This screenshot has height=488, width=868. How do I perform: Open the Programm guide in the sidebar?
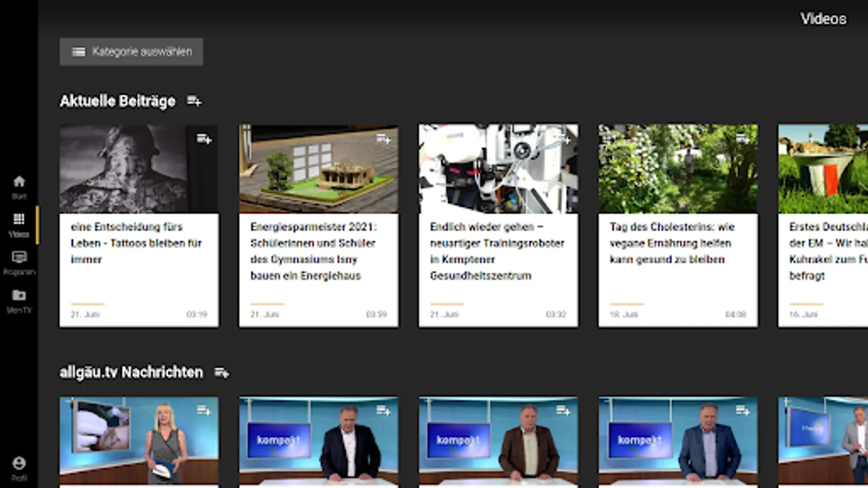pos(19,263)
